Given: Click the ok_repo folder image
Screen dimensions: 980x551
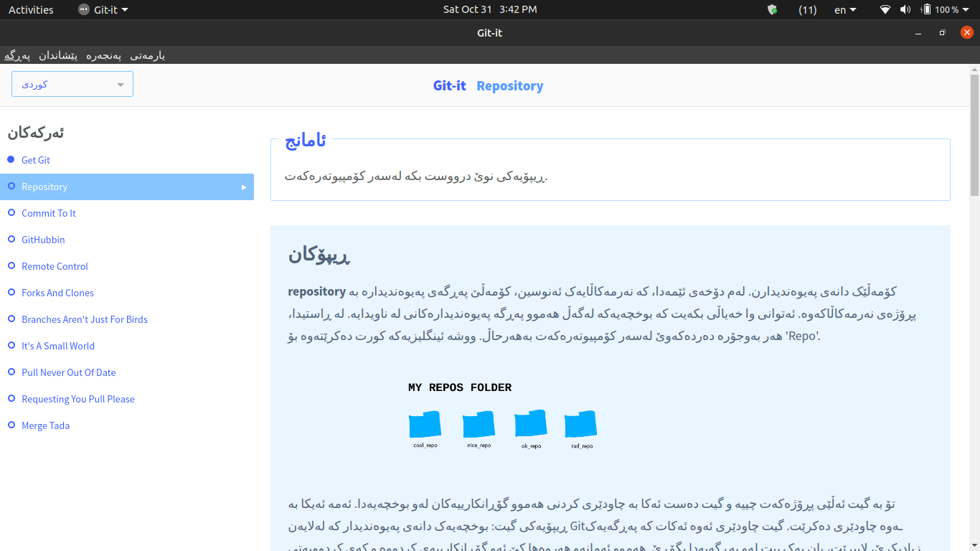Looking at the screenshot, I should 531,424.
